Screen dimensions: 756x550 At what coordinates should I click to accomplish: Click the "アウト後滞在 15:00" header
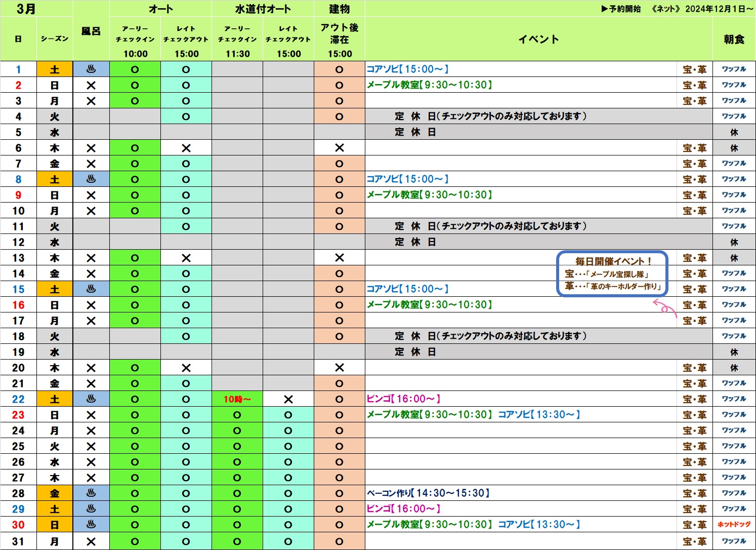340,40
